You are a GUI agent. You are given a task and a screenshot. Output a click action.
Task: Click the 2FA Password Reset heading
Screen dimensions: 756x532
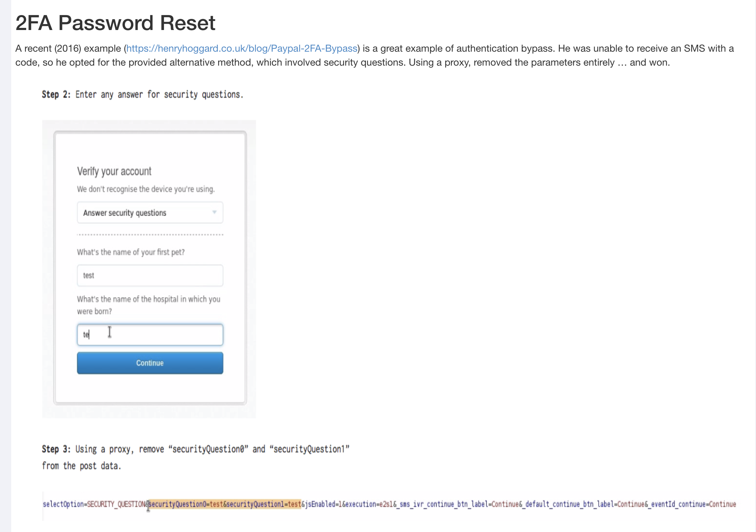click(x=115, y=23)
